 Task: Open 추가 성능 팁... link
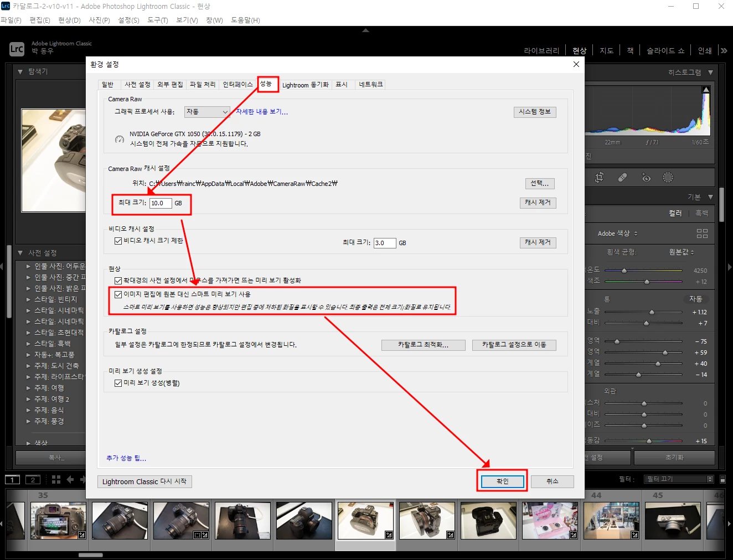(126, 458)
